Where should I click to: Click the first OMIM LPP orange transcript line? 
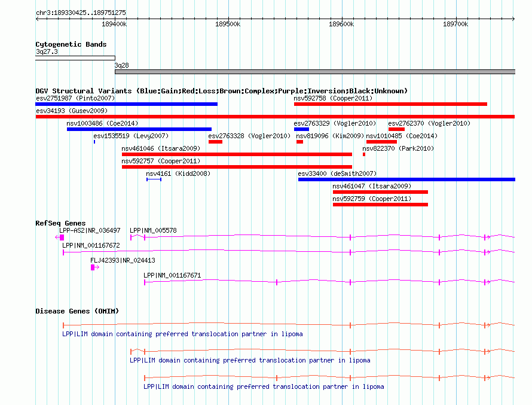pyautogui.click(x=289, y=325)
